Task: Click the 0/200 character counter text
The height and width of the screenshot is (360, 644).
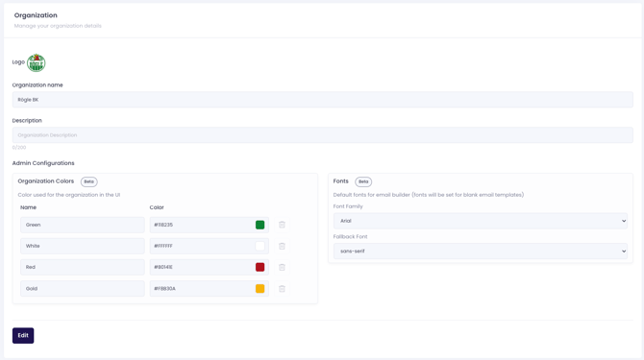Action: coord(19,148)
